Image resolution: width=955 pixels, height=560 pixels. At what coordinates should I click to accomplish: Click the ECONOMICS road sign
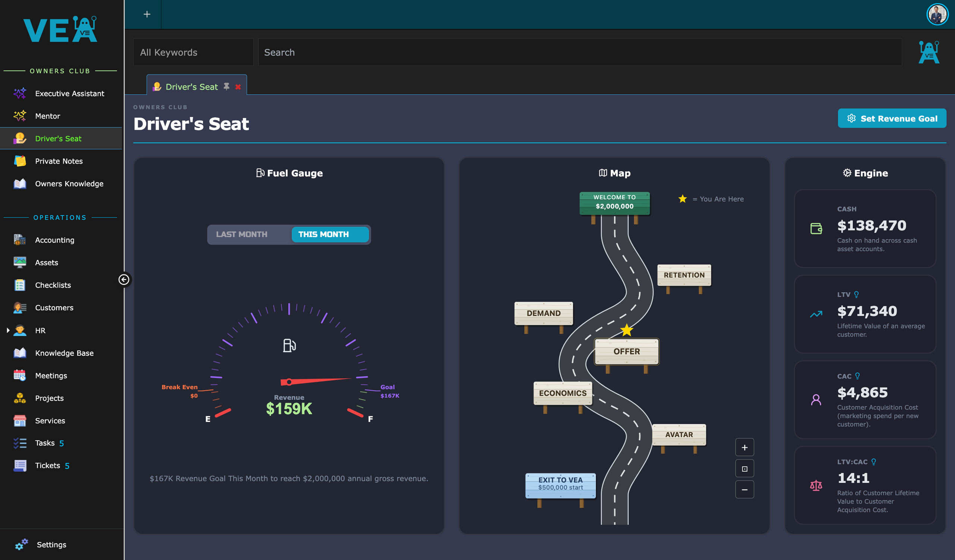click(x=563, y=393)
